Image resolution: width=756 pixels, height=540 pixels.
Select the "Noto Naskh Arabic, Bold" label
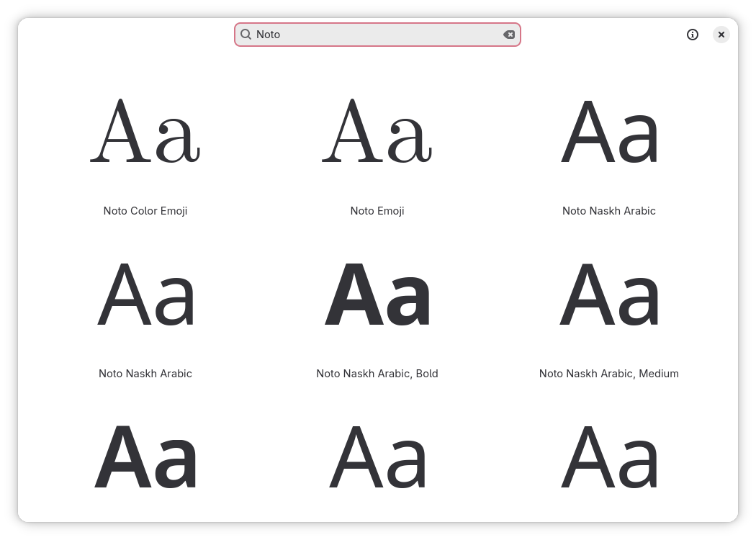coord(377,374)
